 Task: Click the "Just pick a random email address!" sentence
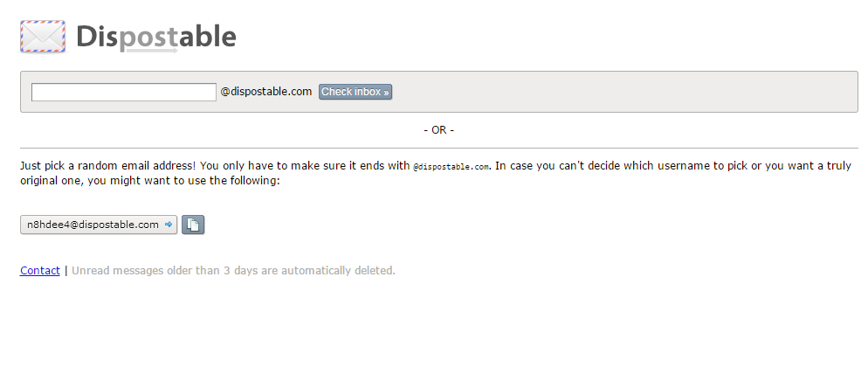tap(108, 165)
